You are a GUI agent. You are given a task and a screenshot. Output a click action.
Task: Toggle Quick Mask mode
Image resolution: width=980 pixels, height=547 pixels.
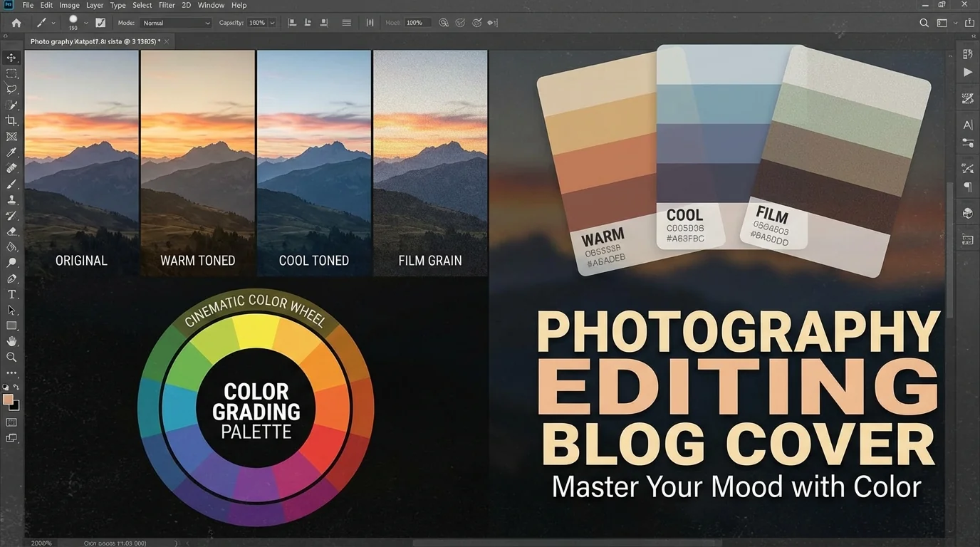pyautogui.click(x=11, y=422)
